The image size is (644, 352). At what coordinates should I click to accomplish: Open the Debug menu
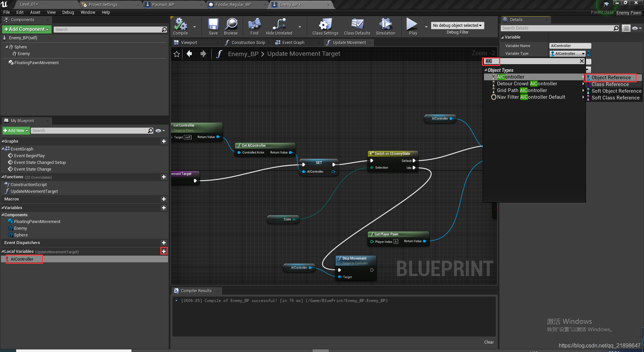pos(68,12)
